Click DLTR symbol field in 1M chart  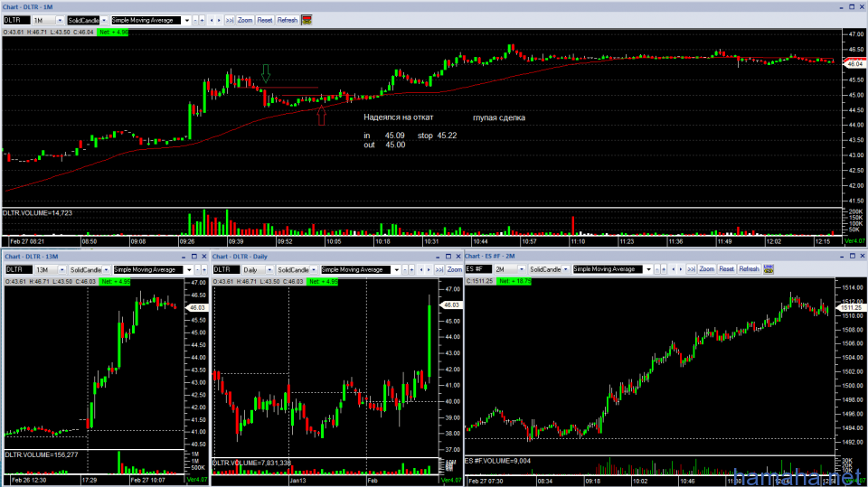tap(16, 20)
